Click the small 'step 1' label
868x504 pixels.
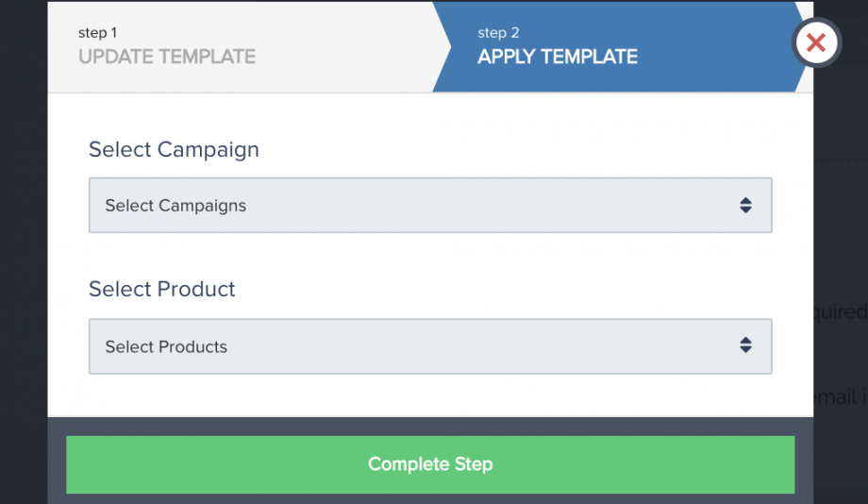97,33
